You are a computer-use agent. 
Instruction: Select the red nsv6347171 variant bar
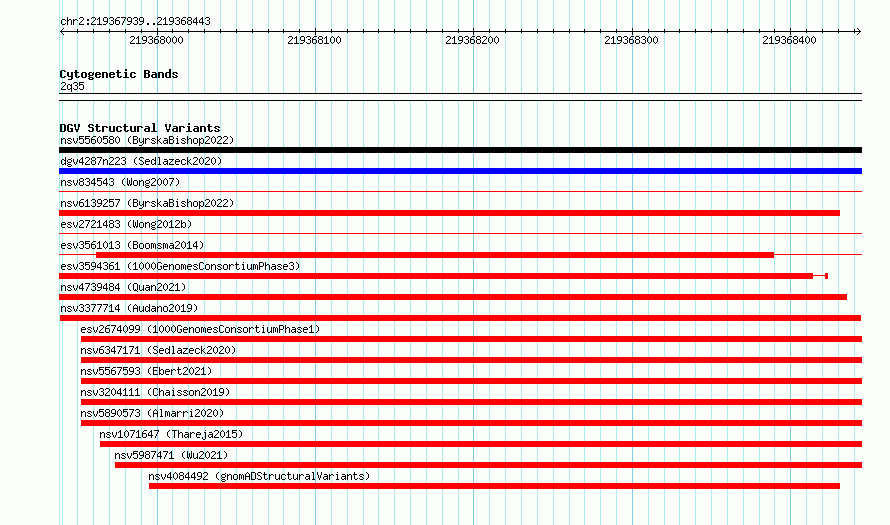pyautogui.click(x=471, y=360)
